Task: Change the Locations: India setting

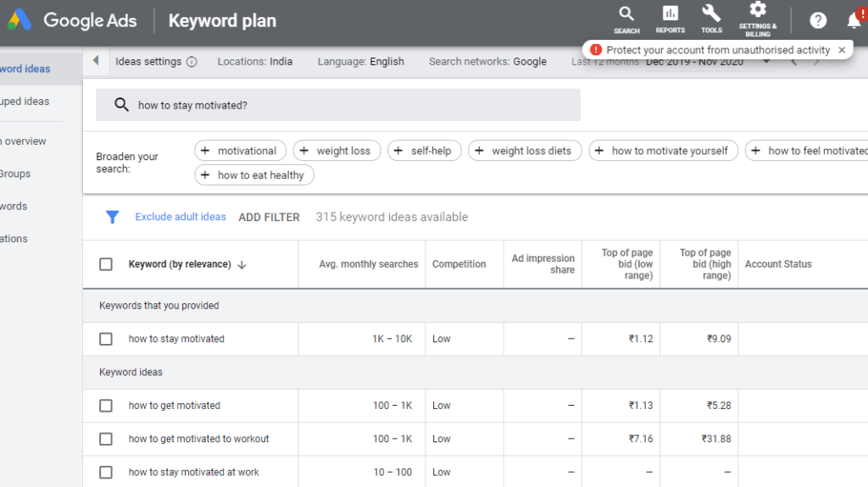Action: pyautogui.click(x=254, y=62)
